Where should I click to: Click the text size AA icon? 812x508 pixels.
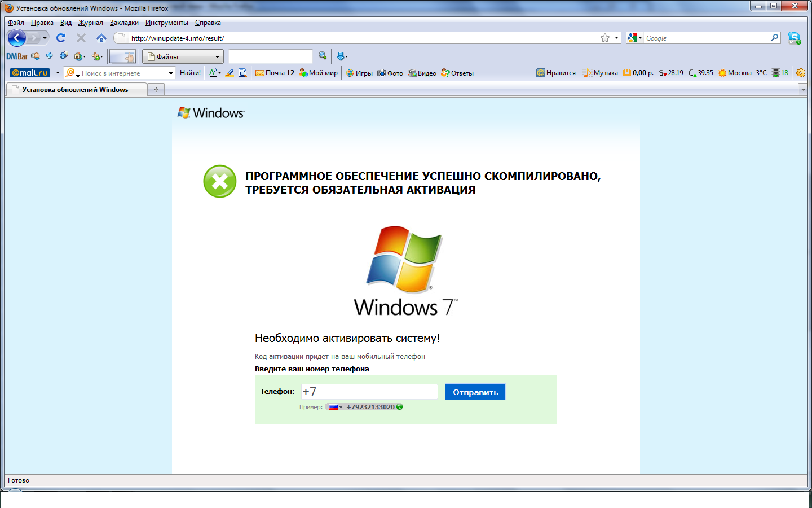[213, 73]
